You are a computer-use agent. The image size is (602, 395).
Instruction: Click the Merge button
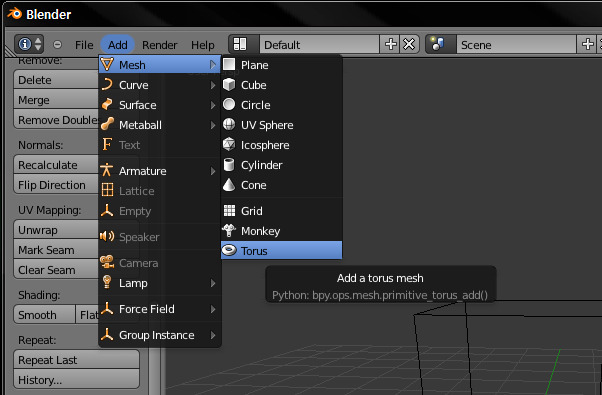coord(56,100)
